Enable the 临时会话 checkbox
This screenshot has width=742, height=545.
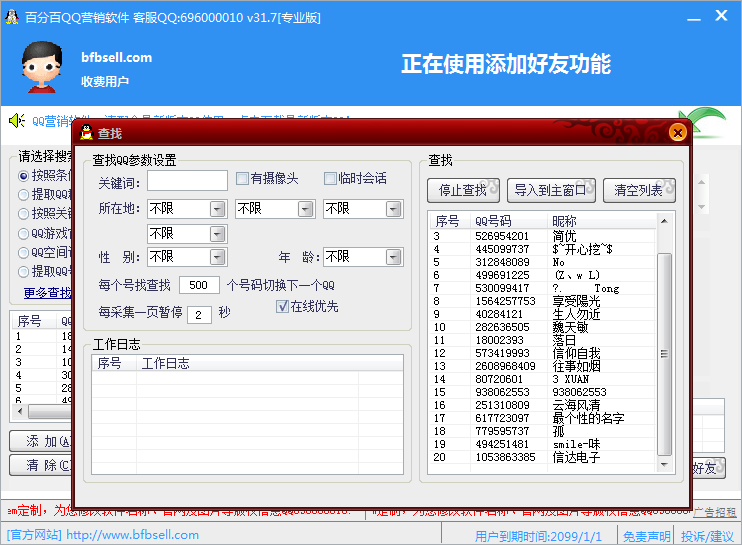click(330, 179)
